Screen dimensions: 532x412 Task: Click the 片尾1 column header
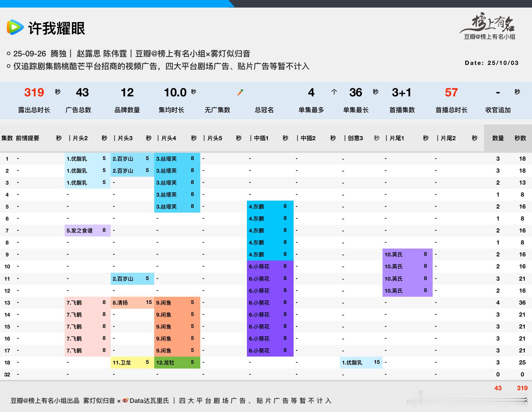point(397,138)
